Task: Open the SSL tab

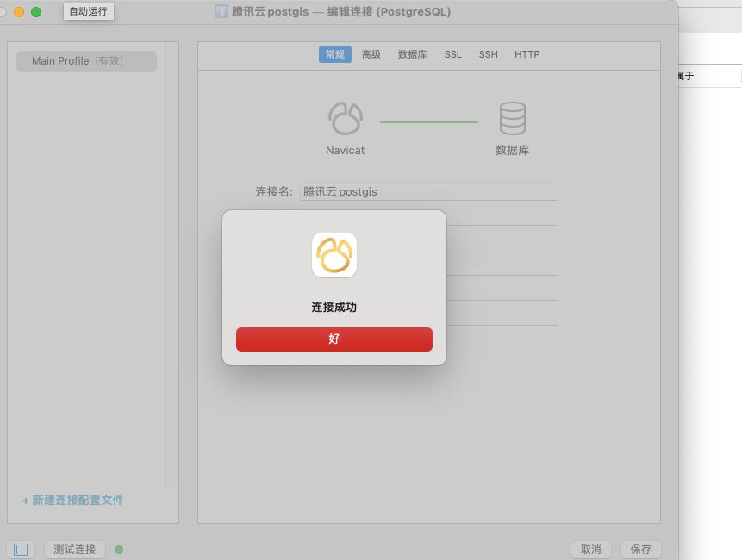Action: (x=452, y=54)
